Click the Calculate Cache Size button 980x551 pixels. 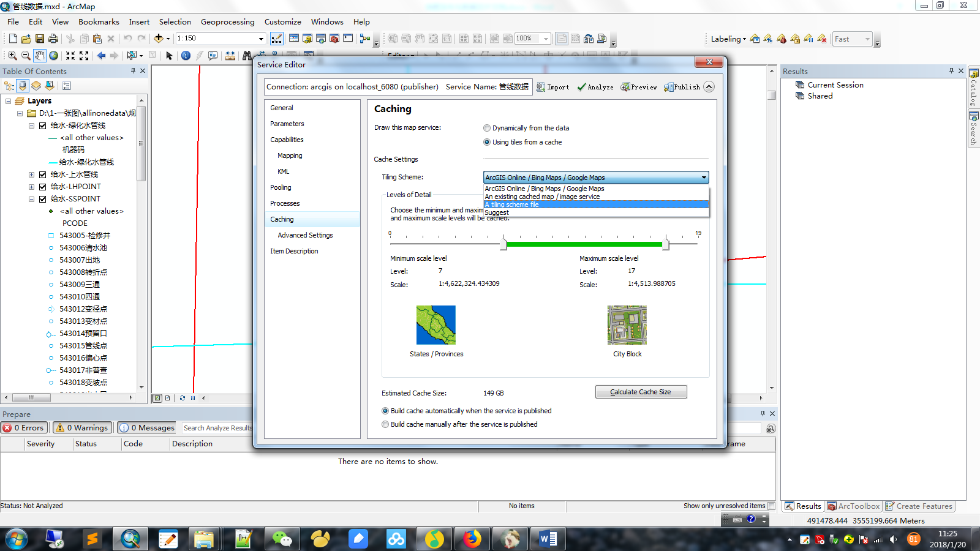click(x=641, y=392)
